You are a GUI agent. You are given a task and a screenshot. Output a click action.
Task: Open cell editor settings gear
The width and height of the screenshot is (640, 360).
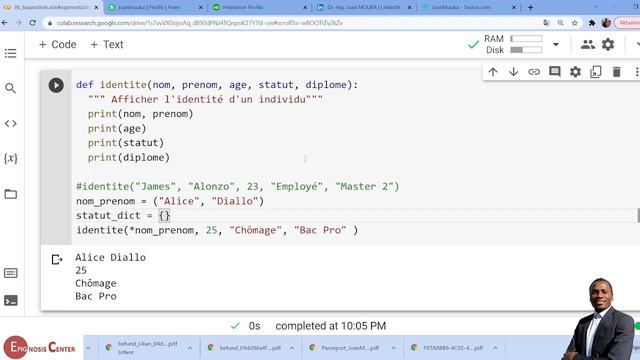coord(575,72)
